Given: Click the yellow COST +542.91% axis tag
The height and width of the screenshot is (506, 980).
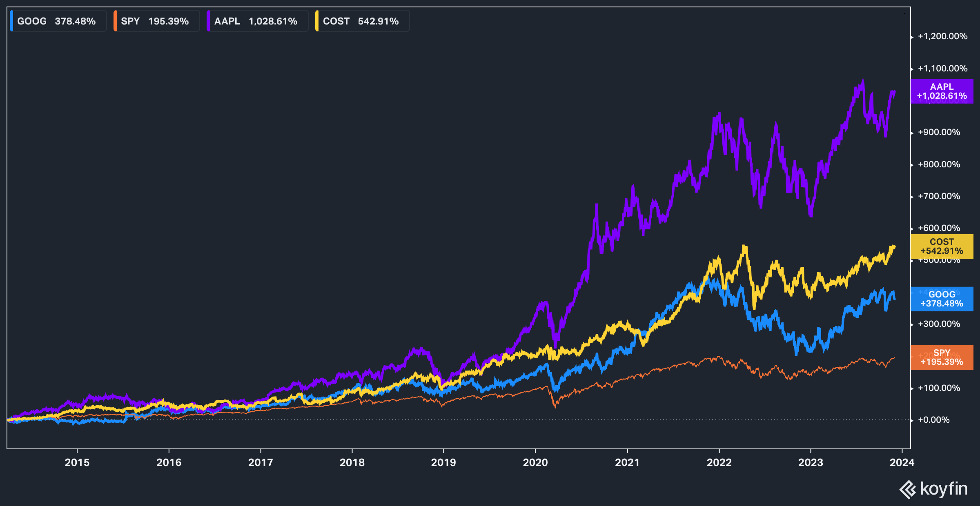Looking at the screenshot, I should tap(942, 246).
